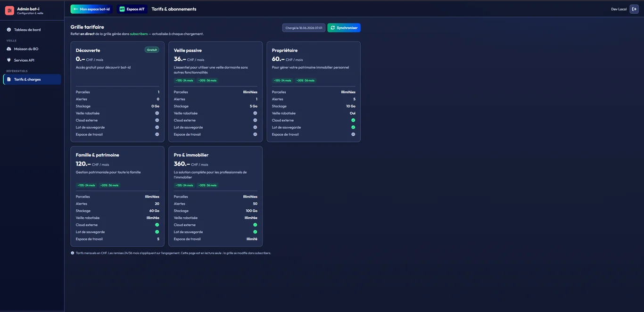The image size is (644, 312).
Task: Click Pro & immobilier's −20% · 36 mois badge
Action: coord(207,185)
